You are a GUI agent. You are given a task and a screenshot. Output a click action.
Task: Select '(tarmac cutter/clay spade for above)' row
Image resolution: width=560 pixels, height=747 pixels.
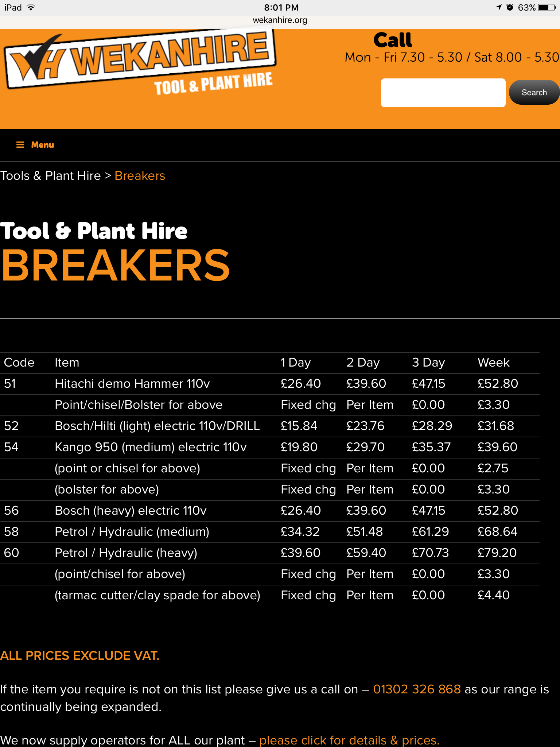pyautogui.click(x=157, y=595)
